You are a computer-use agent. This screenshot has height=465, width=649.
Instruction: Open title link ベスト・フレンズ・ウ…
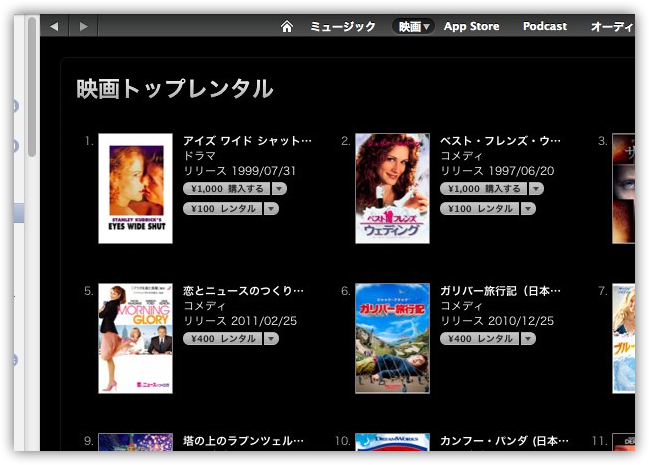(x=500, y=141)
